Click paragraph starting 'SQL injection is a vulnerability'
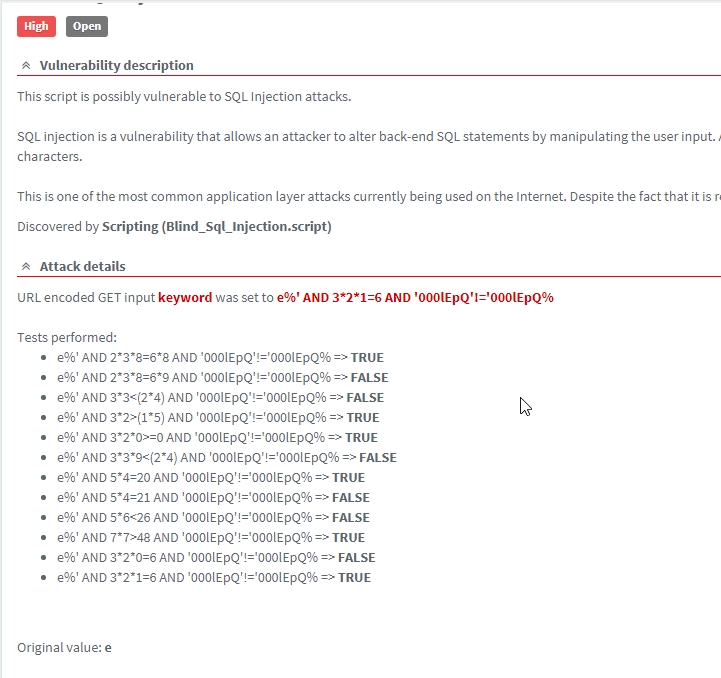The width and height of the screenshot is (721, 678). coord(369,146)
